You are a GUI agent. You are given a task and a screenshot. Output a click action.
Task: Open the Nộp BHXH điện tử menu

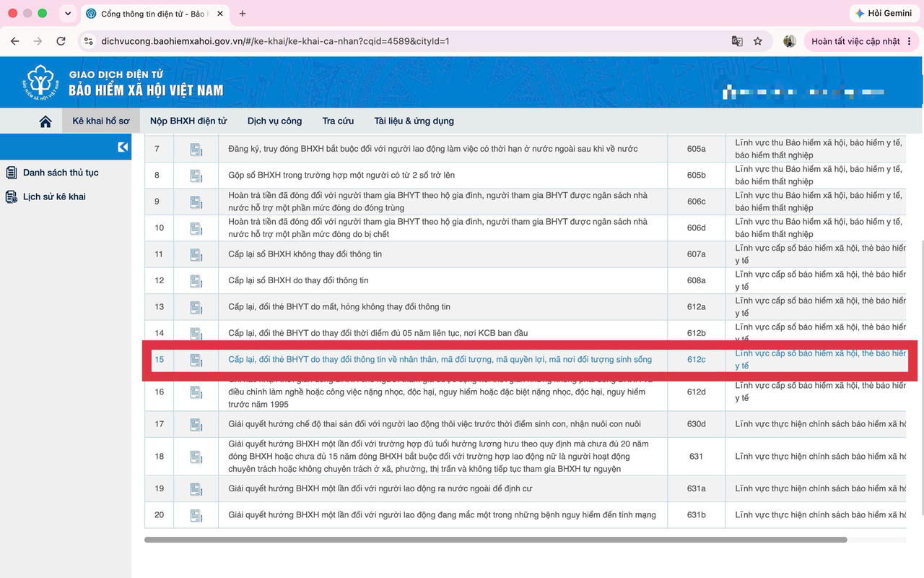tap(188, 121)
